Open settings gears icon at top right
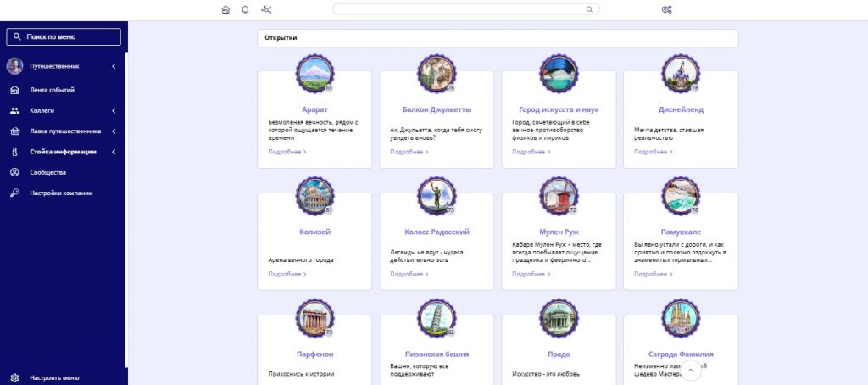The image size is (868, 385). point(665,10)
